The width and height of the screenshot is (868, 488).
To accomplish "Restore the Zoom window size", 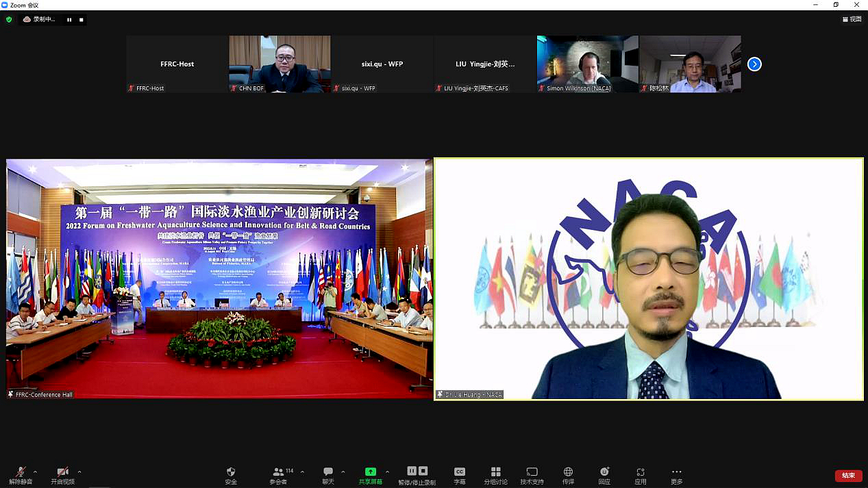I will (836, 5).
